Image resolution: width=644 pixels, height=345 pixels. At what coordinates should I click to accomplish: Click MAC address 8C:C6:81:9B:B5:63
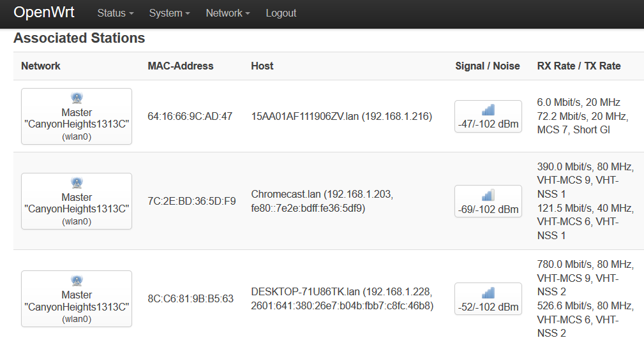[x=190, y=298]
